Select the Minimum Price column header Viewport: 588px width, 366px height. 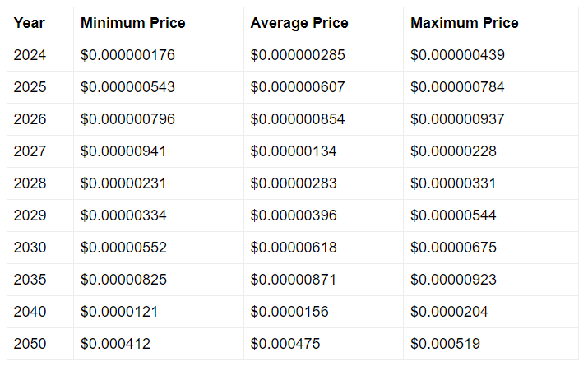coord(132,23)
